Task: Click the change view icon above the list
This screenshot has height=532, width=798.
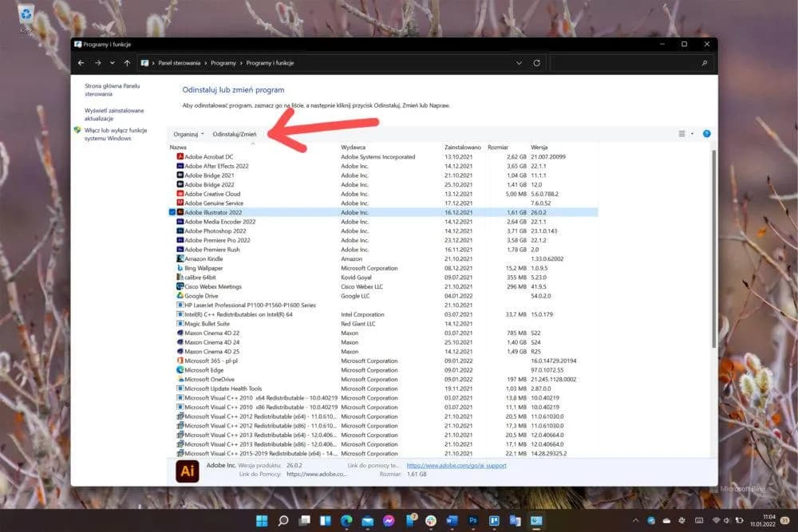Action: click(x=682, y=133)
